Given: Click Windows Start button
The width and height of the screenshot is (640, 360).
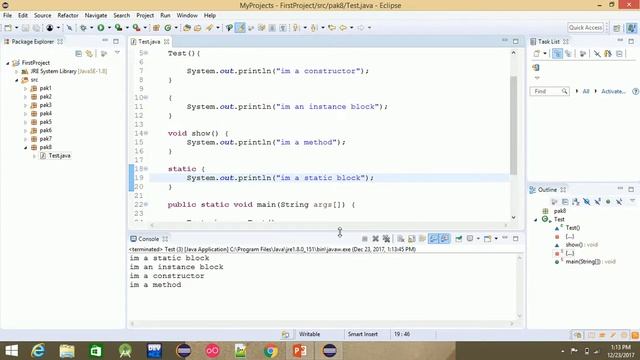Looking at the screenshot, I should (x=11, y=351).
